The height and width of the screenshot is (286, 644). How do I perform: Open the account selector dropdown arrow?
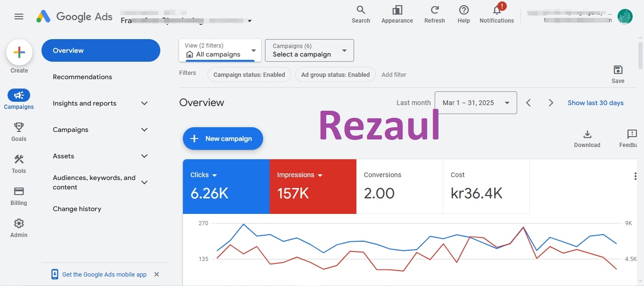(x=250, y=21)
